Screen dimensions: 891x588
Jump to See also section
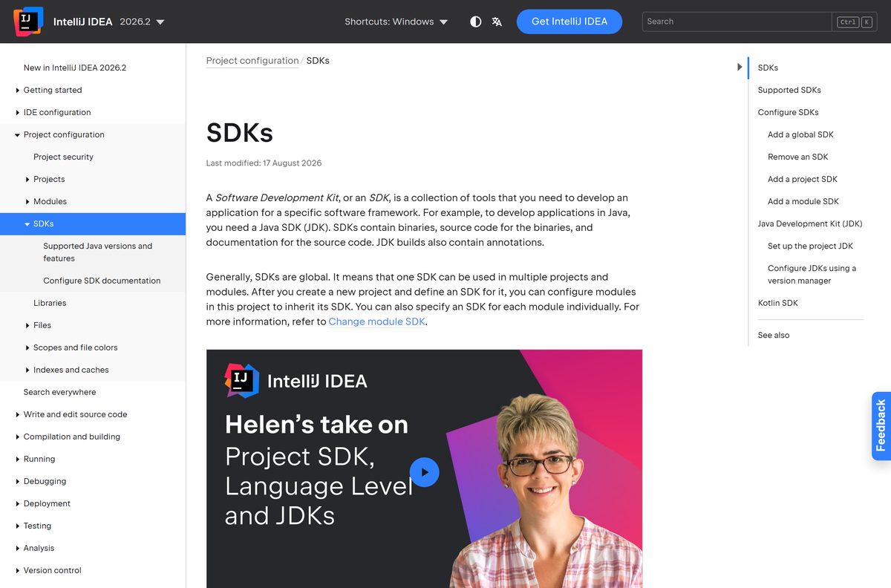click(x=774, y=335)
